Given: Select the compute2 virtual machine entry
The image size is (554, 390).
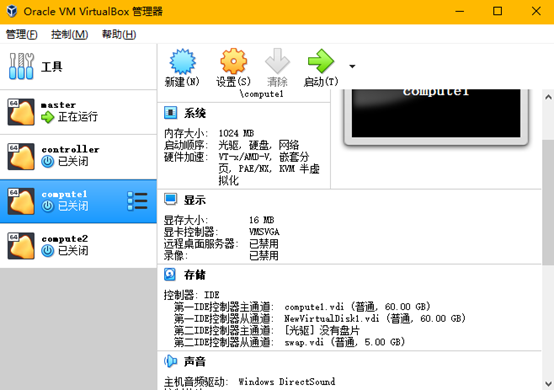Looking at the screenshot, I should point(78,246).
